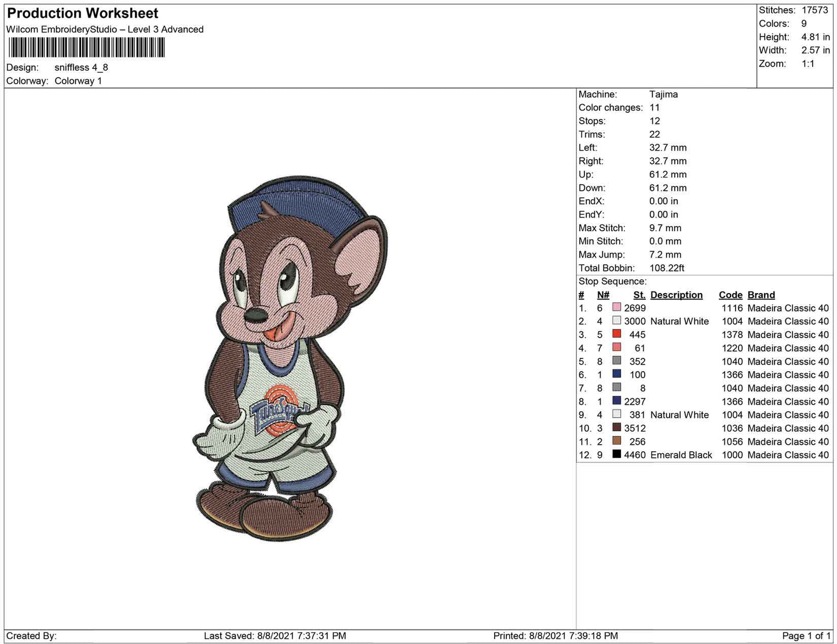This screenshot has height=644, width=837.
Task: Select the gray swatch beside stitch count 352
Action: [616, 361]
